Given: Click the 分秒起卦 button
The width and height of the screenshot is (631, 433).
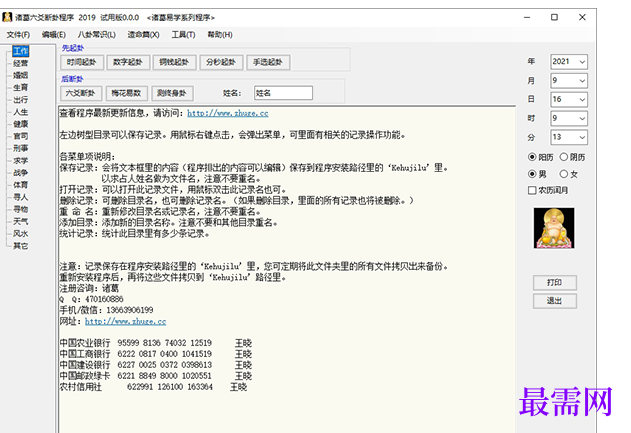Looking at the screenshot, I should coord(221,62).
